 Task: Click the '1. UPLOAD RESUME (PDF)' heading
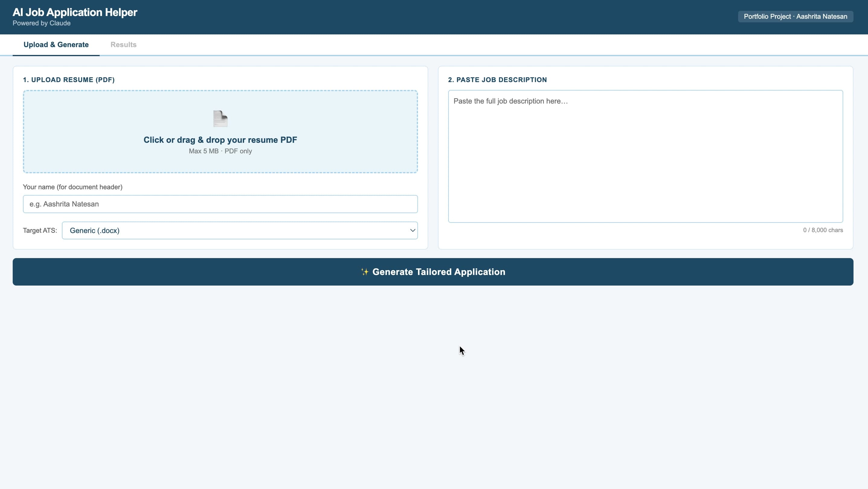click(x=69, y=80)
